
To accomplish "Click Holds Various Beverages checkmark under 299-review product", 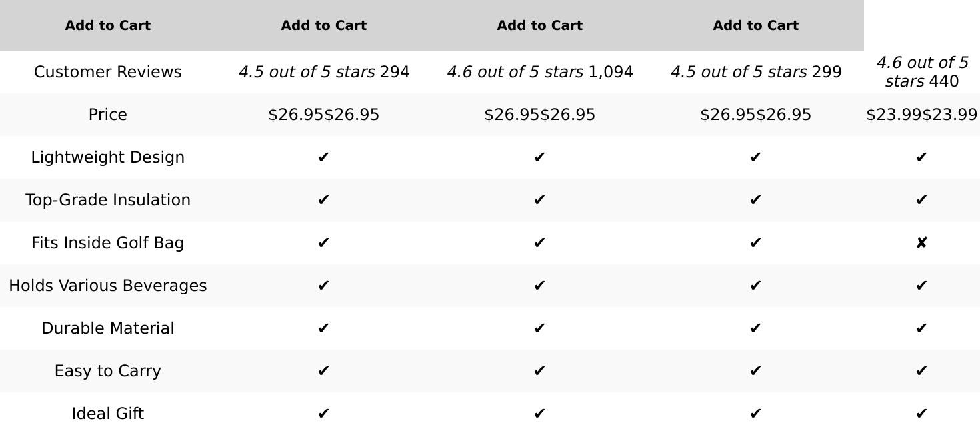I will click(755, 286).
